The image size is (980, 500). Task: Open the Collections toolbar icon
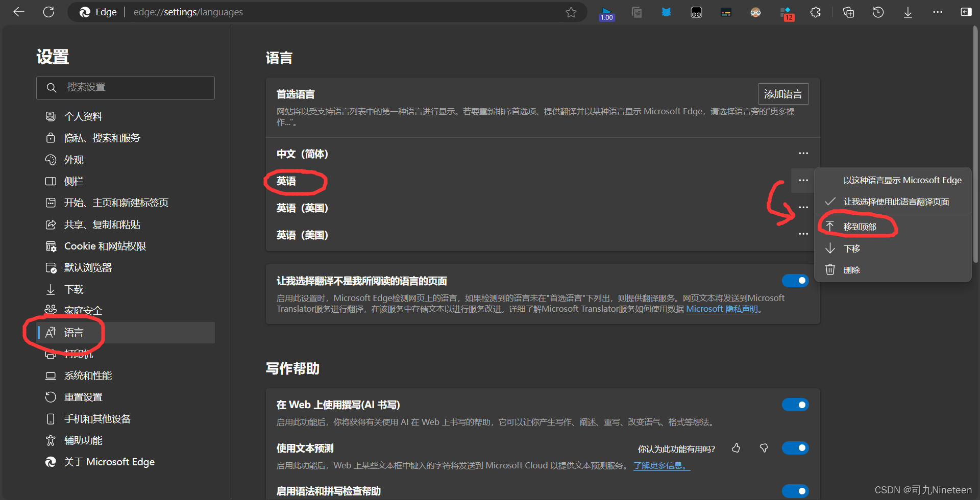[848, 12]
